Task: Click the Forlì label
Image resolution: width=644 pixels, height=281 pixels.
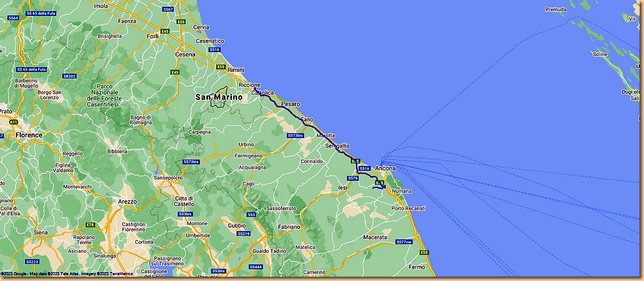Action: coord(152,36)
